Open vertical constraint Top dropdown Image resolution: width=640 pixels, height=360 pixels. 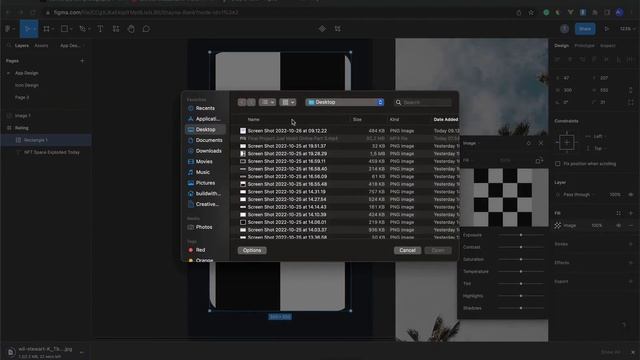[597, 149]
